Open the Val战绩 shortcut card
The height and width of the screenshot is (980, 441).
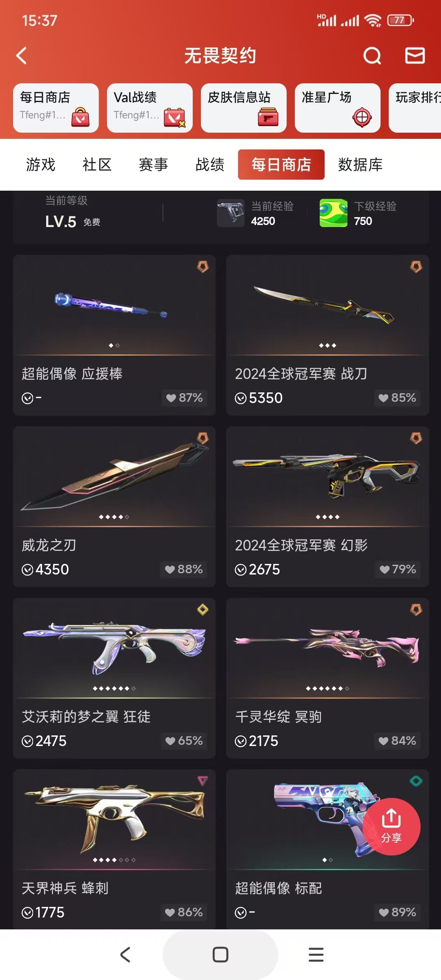pyautogui.click(x=149, y=108)
